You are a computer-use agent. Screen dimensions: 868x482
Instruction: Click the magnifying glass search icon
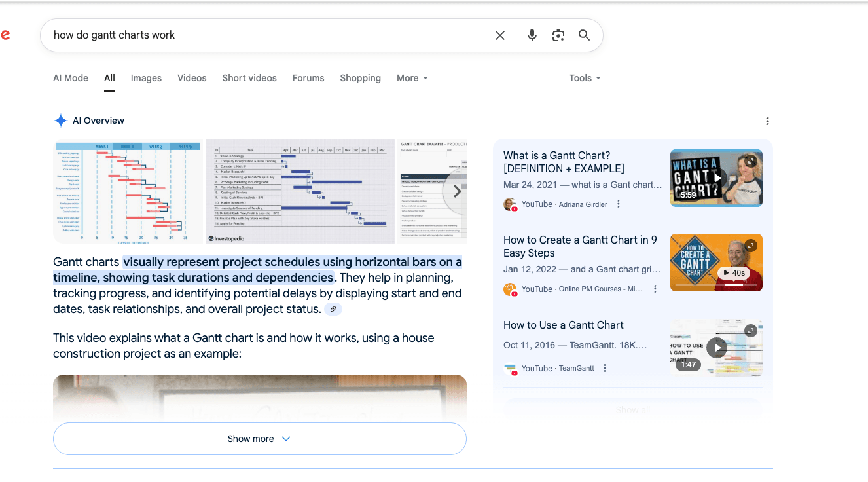[585, 35]
